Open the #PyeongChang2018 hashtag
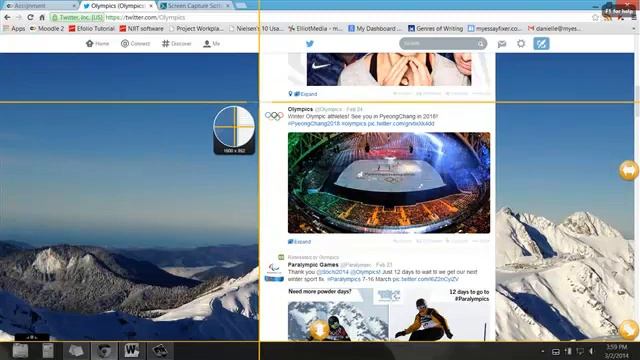 (313, 123)
